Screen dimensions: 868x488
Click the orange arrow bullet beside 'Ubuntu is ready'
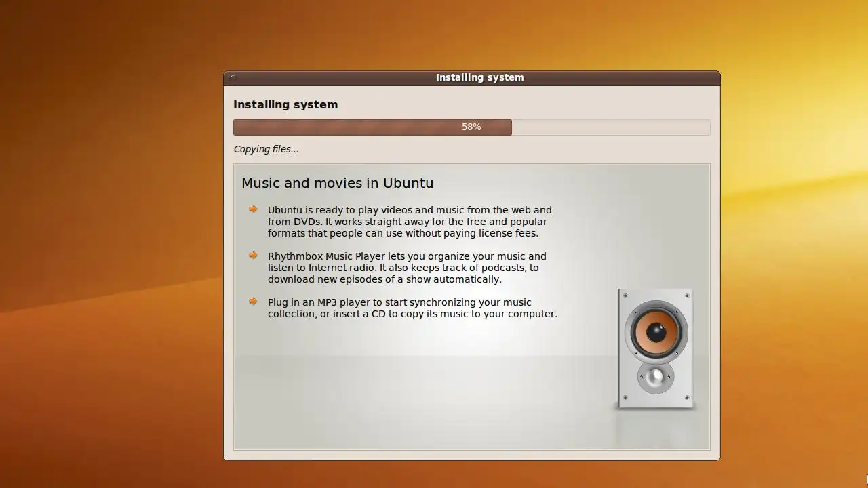[253, 209]
